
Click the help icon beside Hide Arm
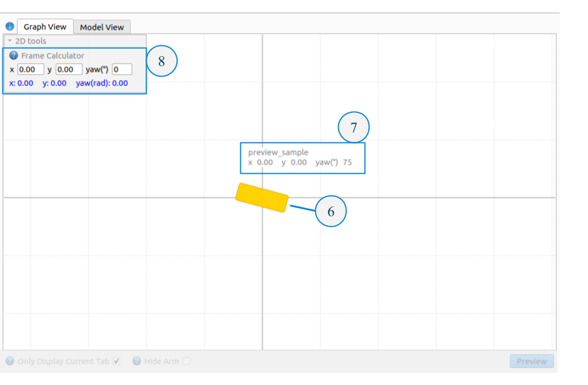click(136, 361)
